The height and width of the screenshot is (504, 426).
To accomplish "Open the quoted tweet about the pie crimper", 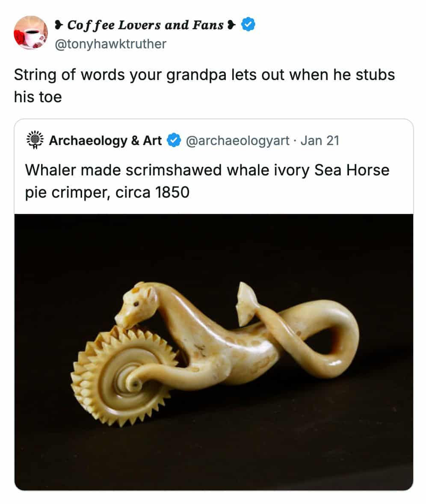I will click(207, 181).
